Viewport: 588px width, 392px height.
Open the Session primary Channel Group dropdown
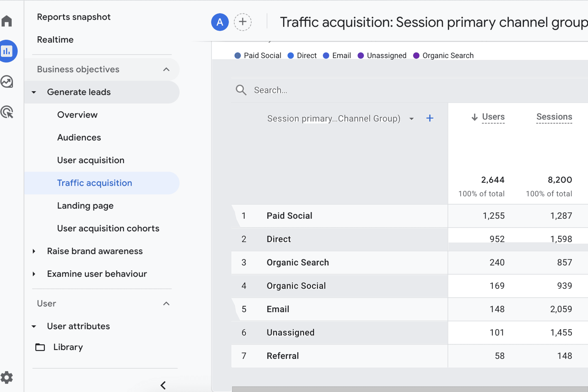coord(411,119)
